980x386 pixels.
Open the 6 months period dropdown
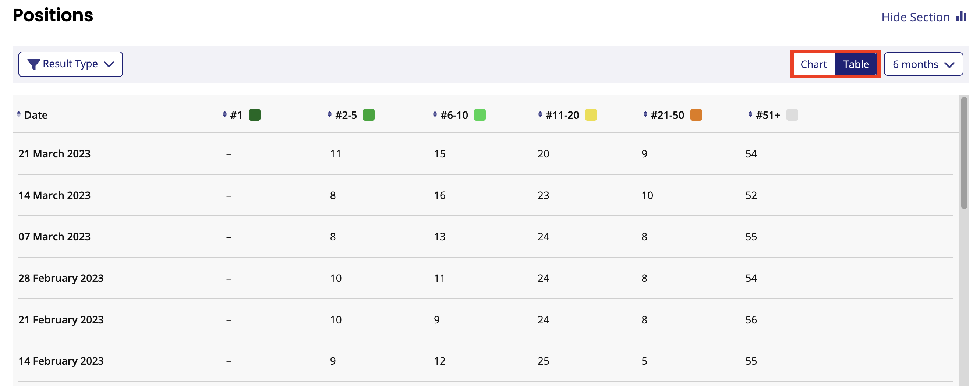coord(923,64)
